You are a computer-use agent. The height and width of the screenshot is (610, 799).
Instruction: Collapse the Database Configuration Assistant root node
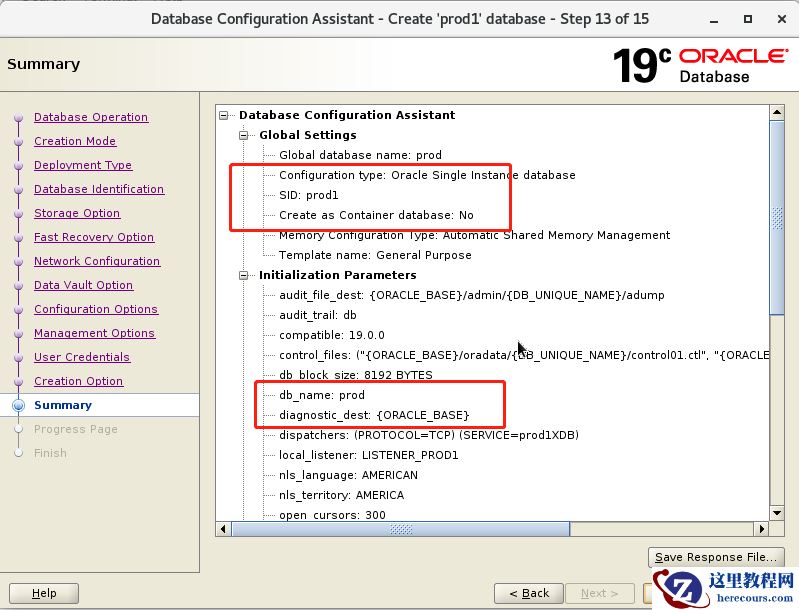pos(223,115)
